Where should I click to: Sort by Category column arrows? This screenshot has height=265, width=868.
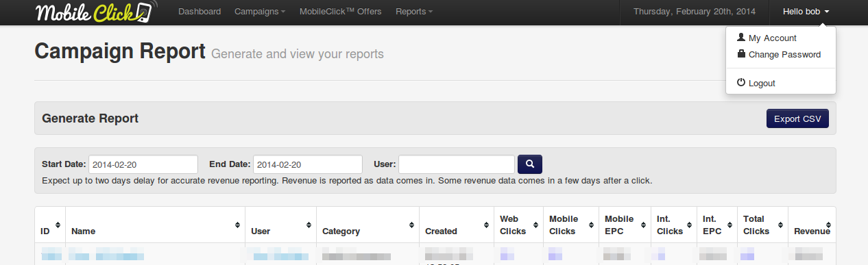click(411, 225)
